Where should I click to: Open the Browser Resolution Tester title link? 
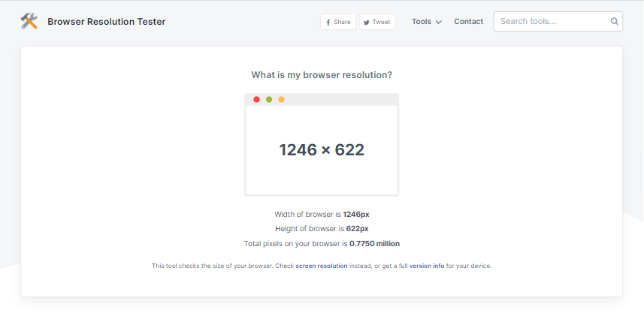[x=107, y=22]
